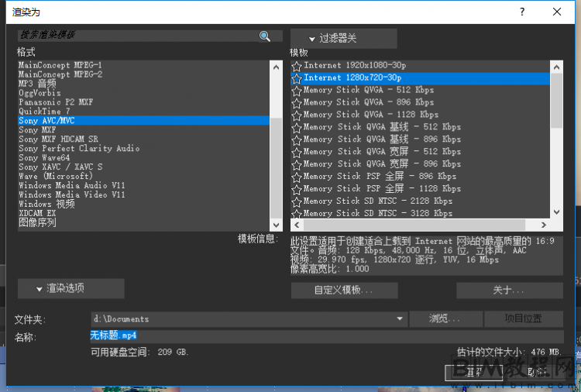The height and width of the screenshot is (392, 581).
Task: Star Memory Stick QVGA 宽屏 - 512 Kbps
Action: tap(297, 153)
